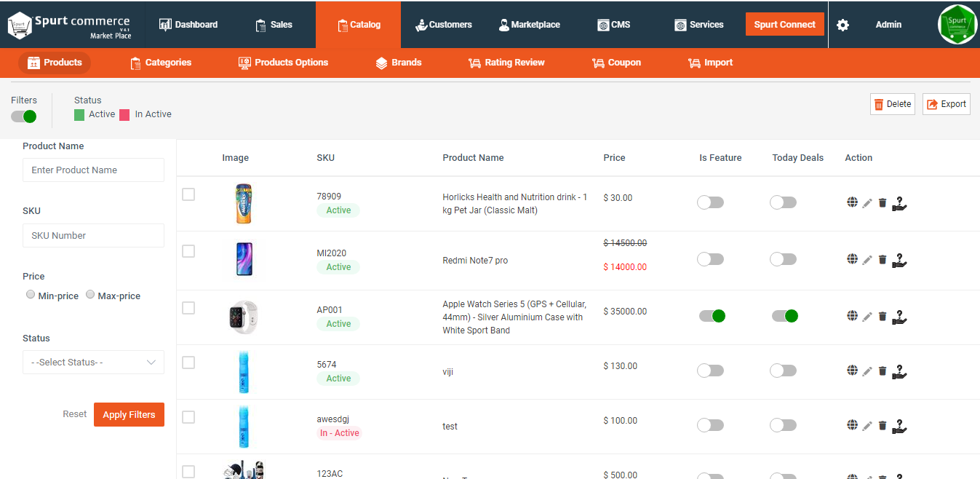This screenshot has width=980, height=479.
Task: Open the Marketplace menu
Action: point(529,25)
